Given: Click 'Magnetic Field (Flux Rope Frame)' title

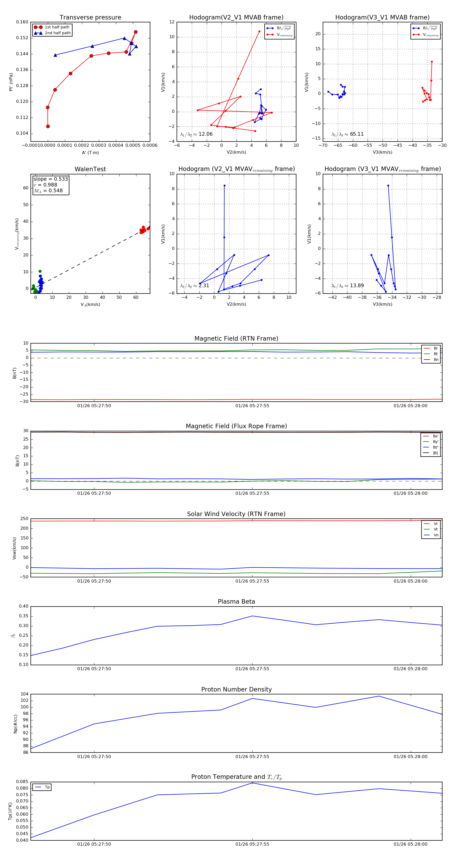Looking at the screenshot, I should point(236,426).
